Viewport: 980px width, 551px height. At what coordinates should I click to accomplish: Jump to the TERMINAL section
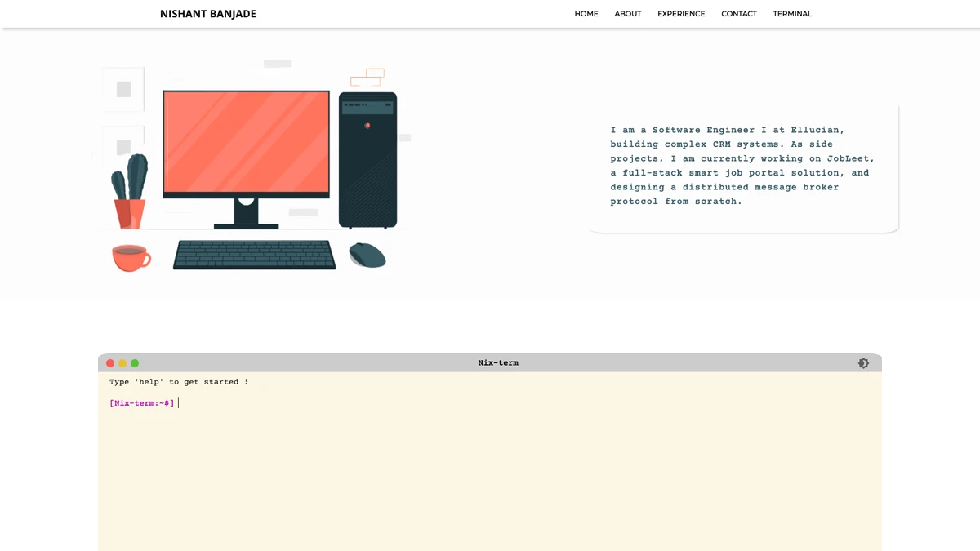792,14
